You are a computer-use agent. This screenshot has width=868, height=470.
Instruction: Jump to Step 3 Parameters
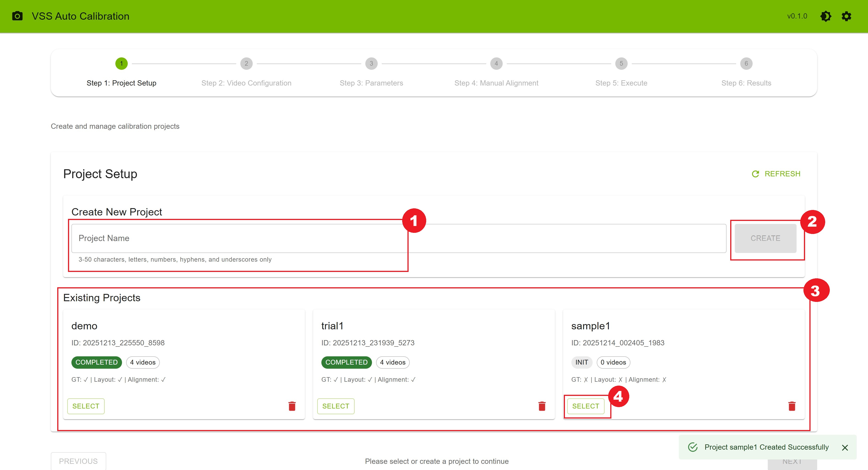371,64
